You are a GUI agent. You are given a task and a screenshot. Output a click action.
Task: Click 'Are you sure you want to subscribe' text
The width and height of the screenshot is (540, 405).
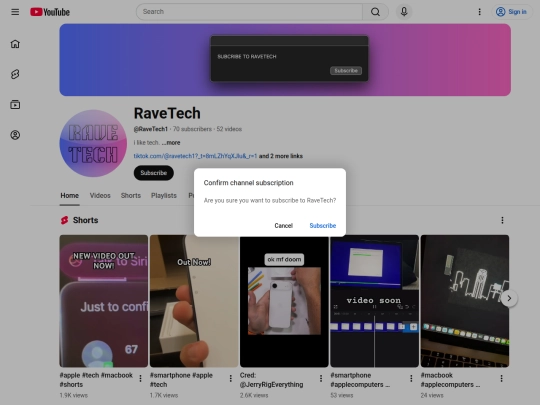pyautogui.click(x=270, y=200)
